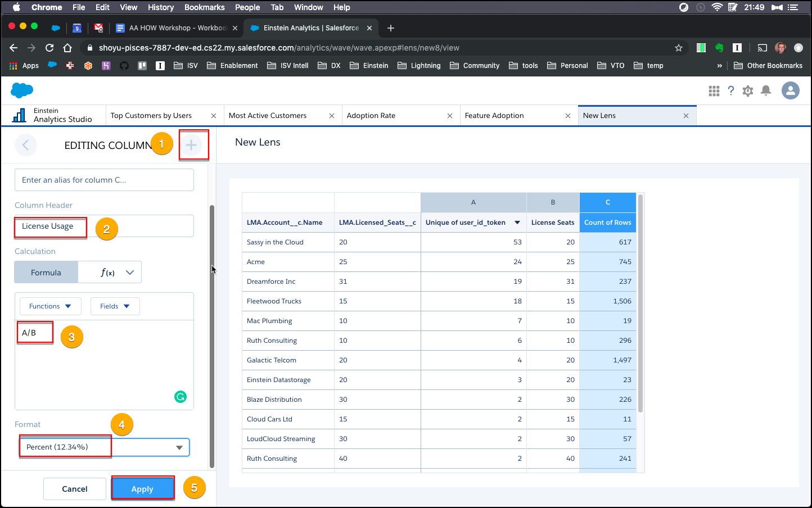Image resolution: width=812 pixels, height=508 pixels.
Task: Show more bookmarks with the chevron
Action: click(719, 66)
